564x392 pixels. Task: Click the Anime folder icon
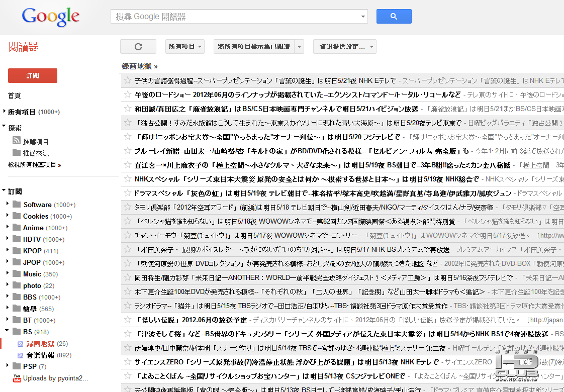coord(17,227)
